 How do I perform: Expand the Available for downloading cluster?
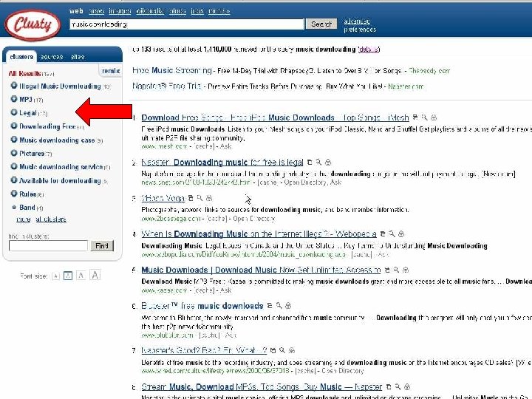click(14, 180)
